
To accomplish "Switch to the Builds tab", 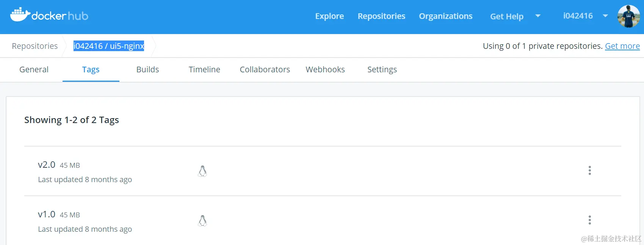I will (x=147, y=70).
